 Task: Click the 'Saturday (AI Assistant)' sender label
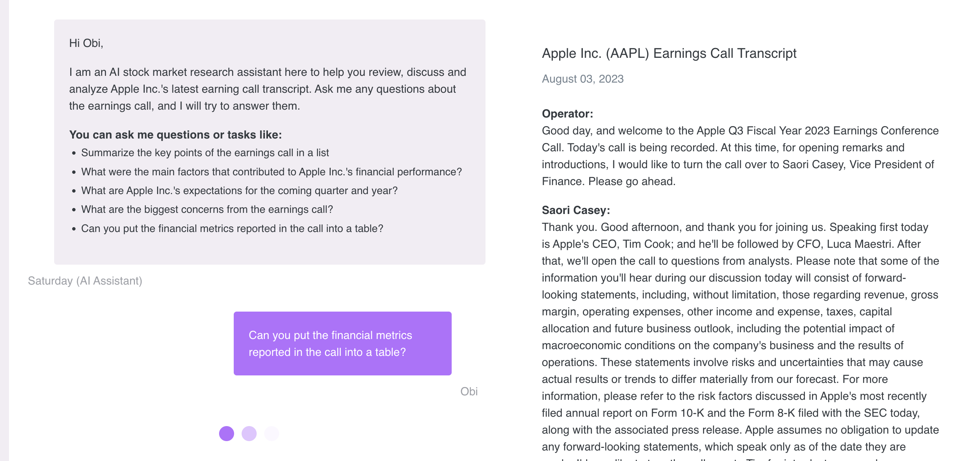pyautogui.click(x=85, y=281)
